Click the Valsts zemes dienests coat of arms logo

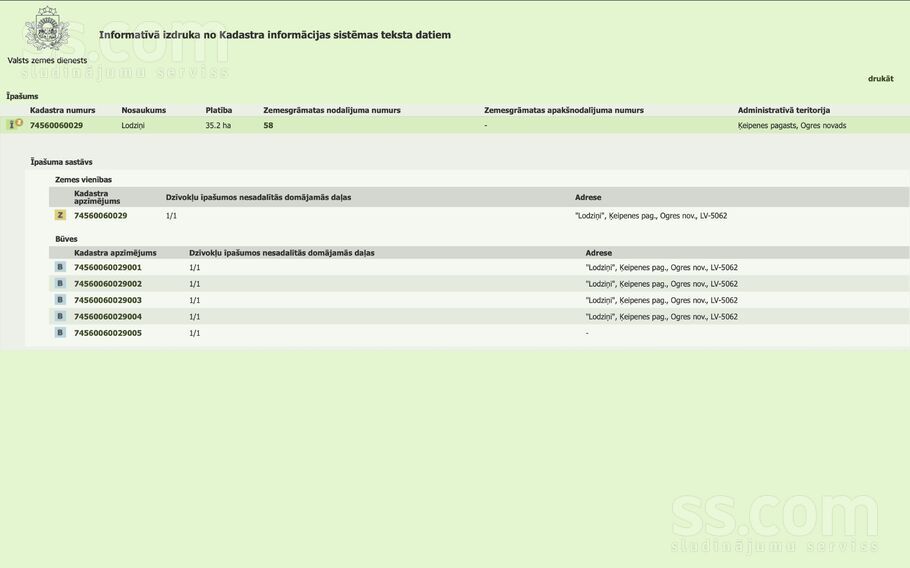[x=45, y=30]
